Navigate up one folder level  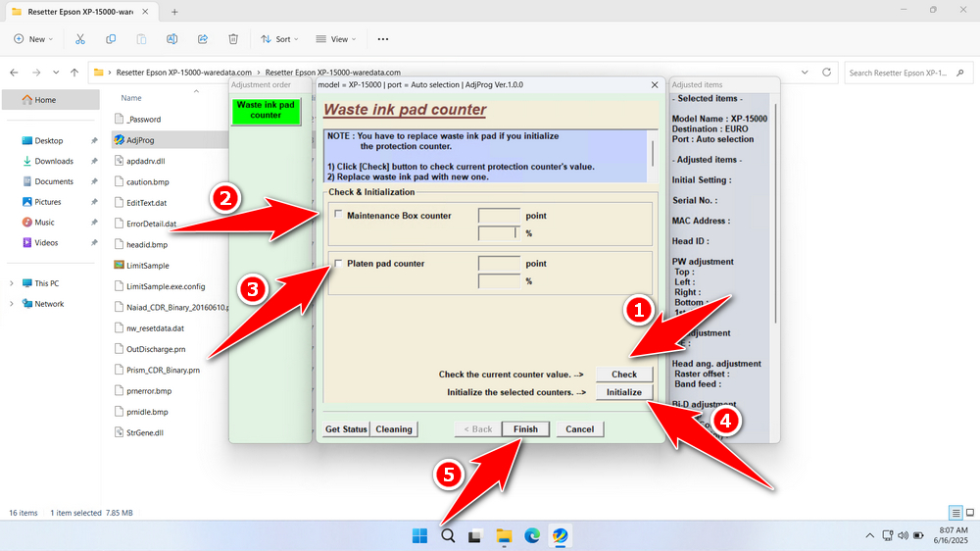click(x=74, y=73)
